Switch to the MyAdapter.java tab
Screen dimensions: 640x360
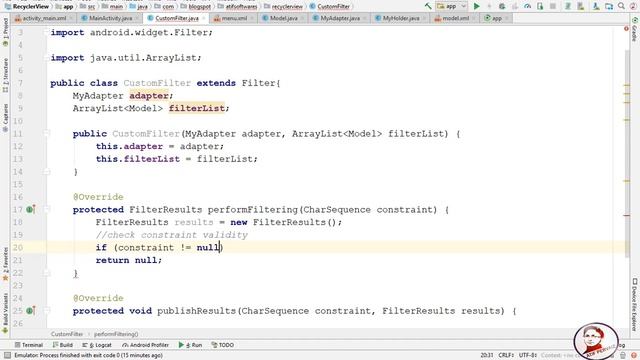pyautogui.click(x=340, y=18)
